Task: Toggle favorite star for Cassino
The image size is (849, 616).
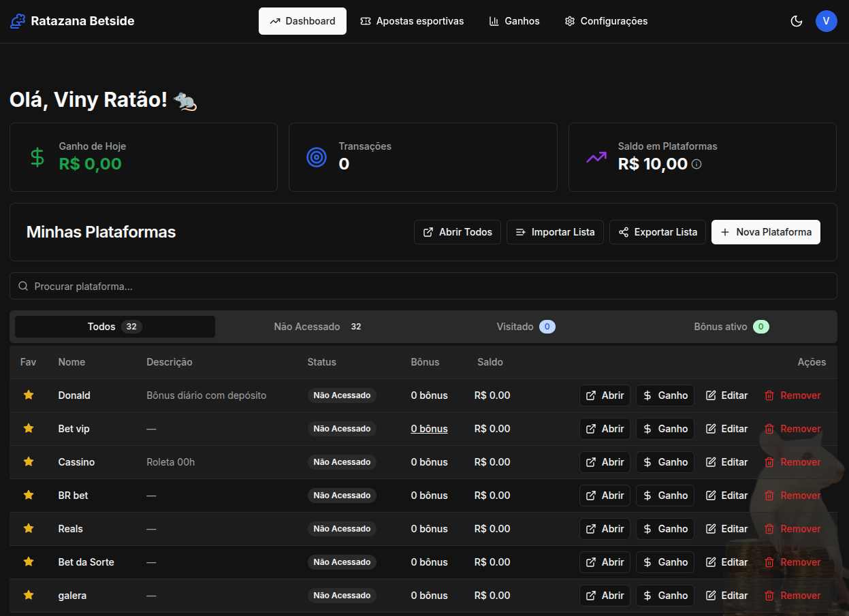Action: click(29, 461)
